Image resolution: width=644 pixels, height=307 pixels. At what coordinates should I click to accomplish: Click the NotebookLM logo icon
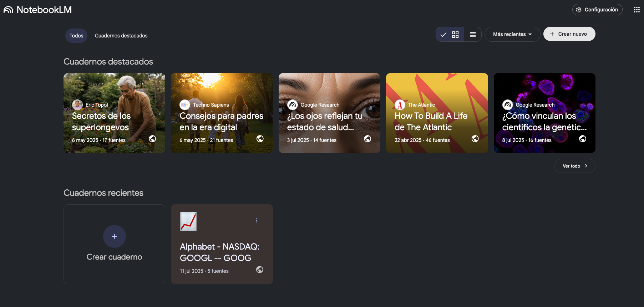[8, 10]
